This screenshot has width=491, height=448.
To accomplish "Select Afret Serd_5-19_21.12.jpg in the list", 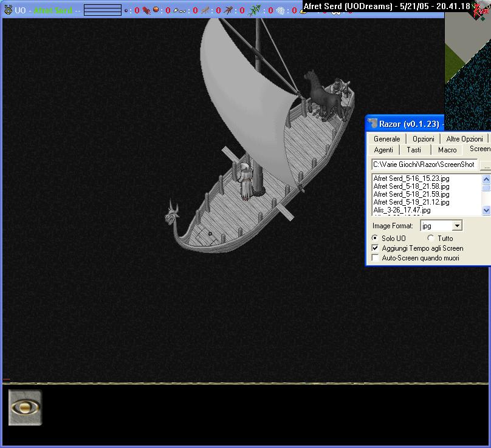I will (x=411, y=202).
